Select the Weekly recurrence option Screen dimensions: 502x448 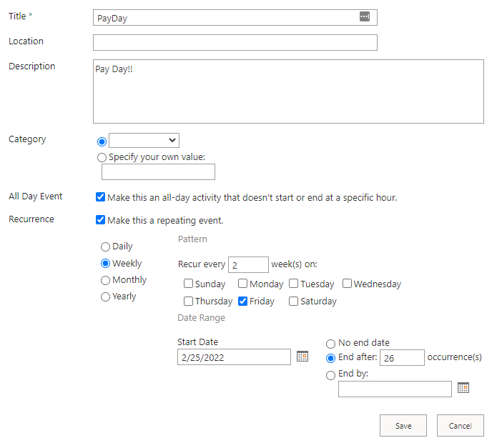click(x=105, y=264)
